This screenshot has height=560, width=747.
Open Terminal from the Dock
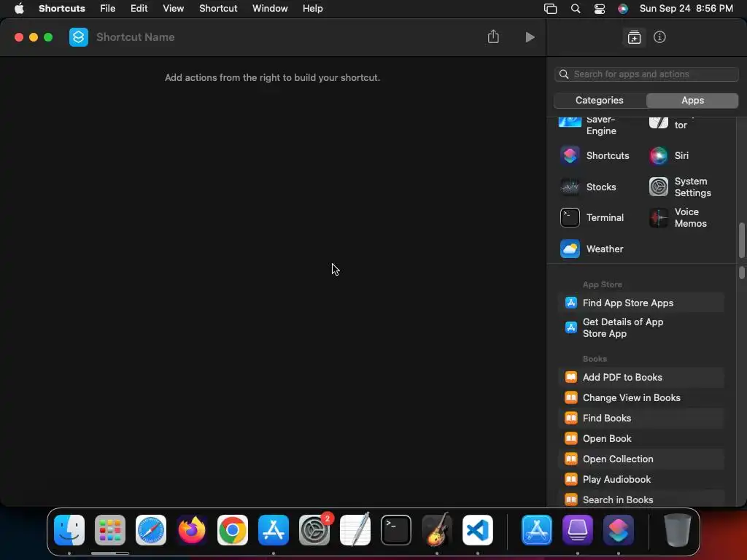pos(396,530)
